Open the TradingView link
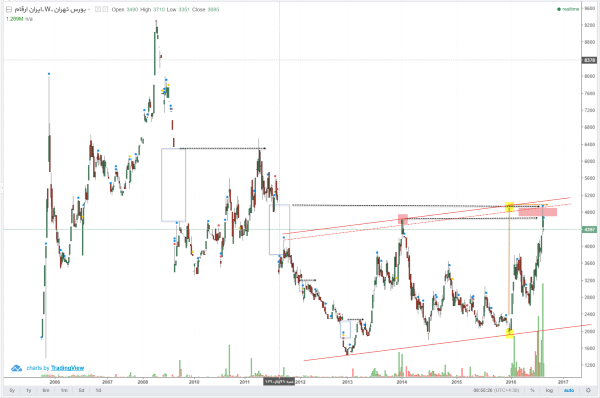This screenshot has width=600, height=398. (67, 368)
